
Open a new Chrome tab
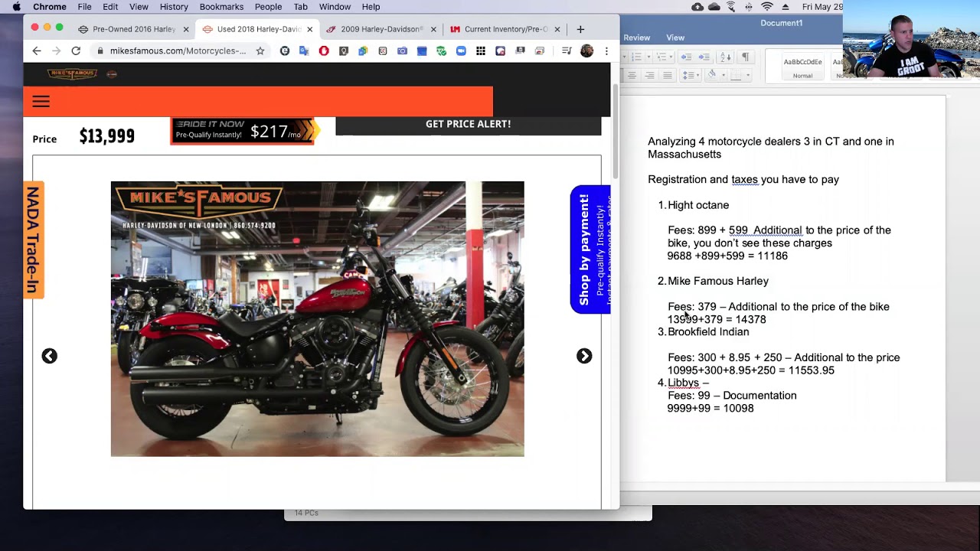click(580, 29)
